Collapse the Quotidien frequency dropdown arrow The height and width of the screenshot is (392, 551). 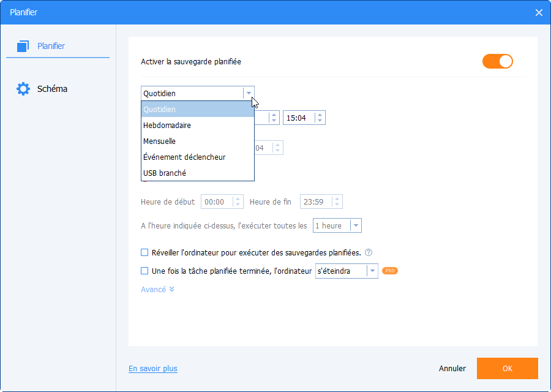[x=249, y=93]
